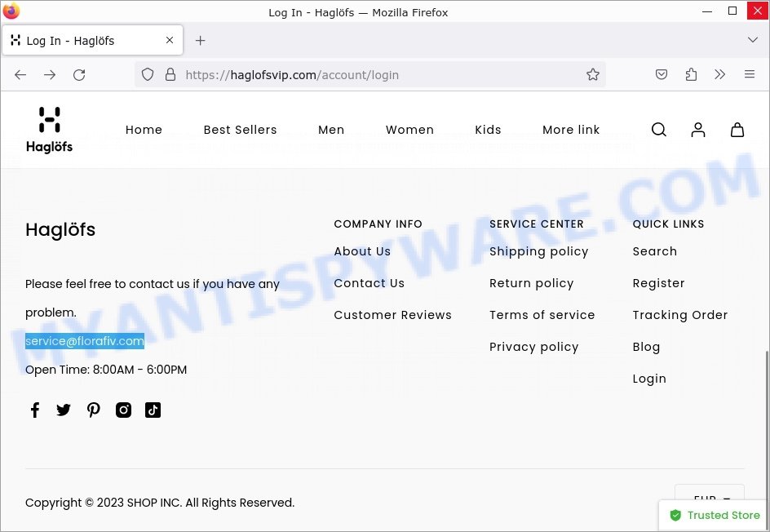Minimize the Firefox window
Screen dimensions: 770x532
(707, 11)
